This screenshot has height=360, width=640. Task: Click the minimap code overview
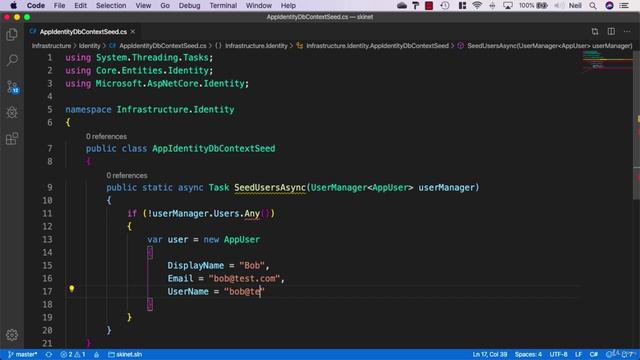tap(607, 61)
